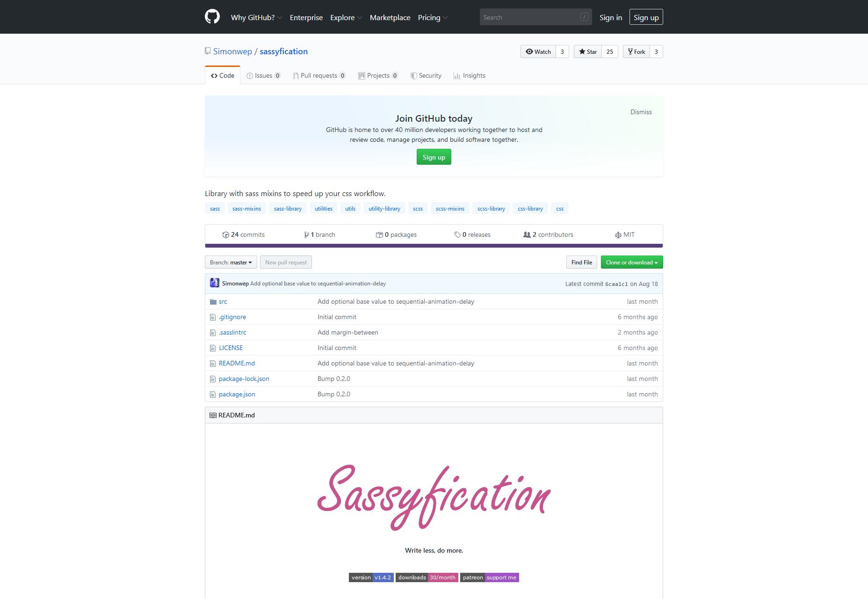Image resolution: width=868 pixels, height=599 pixels.
Task: Click the downloads 30/month badge
Action: (x=427, y=577)
